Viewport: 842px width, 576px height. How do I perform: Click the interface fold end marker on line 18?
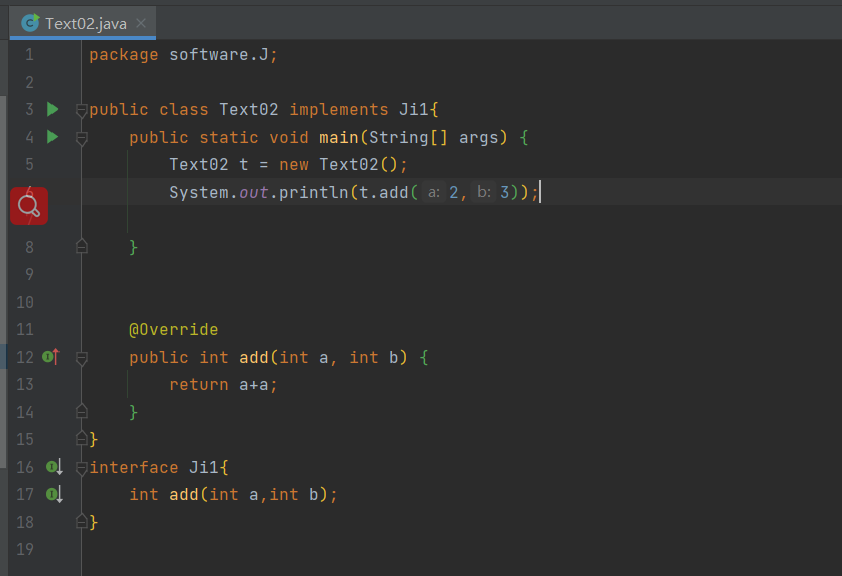(x=82, y=521)
